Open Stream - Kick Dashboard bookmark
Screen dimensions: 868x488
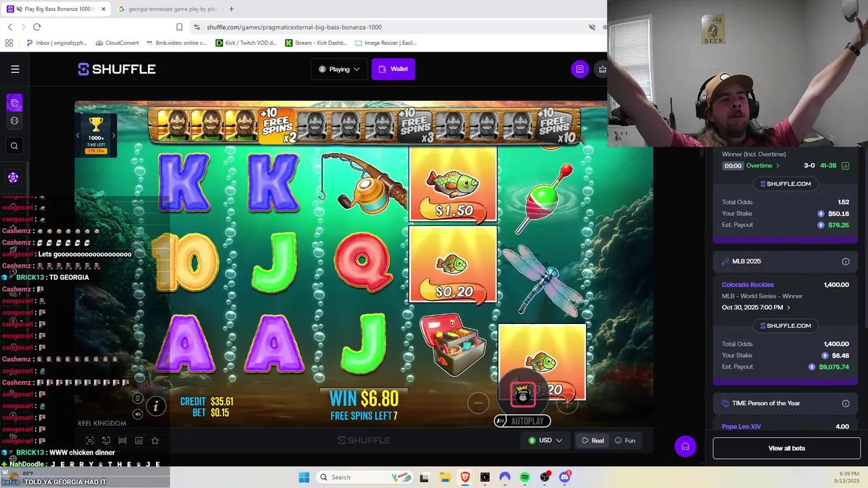(x=317, y=43)
